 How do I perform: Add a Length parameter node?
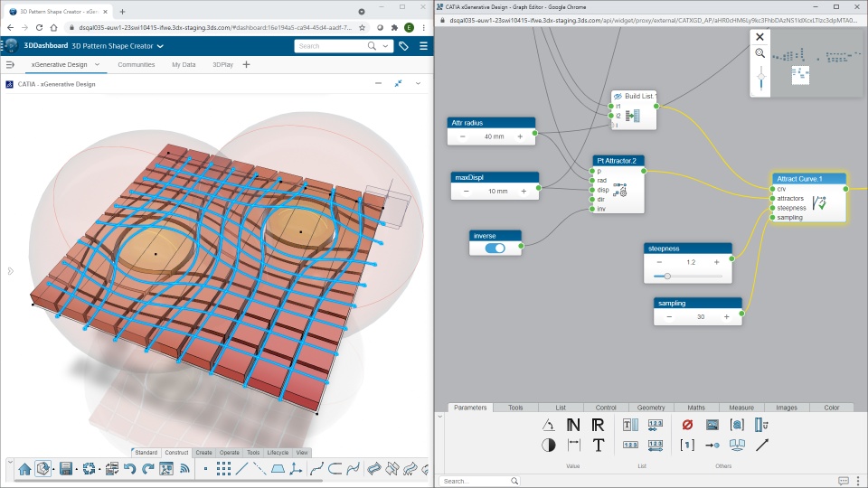pyautogui.click(x=573, y=445)
